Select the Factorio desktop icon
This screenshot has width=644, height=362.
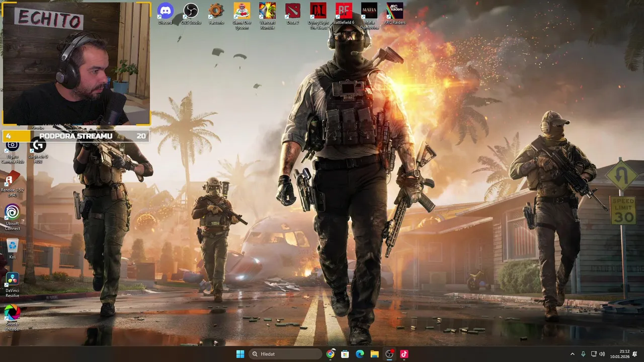click(216, 14)
